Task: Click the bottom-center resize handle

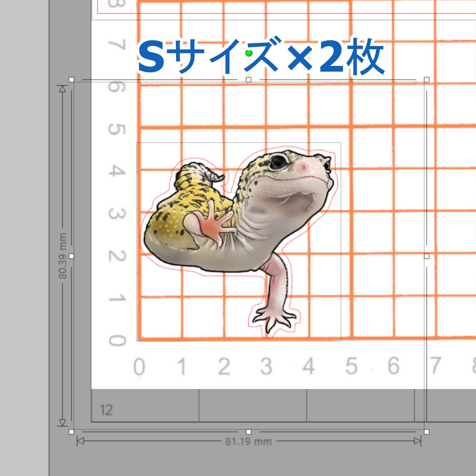Action: click(x=249, y=432)
